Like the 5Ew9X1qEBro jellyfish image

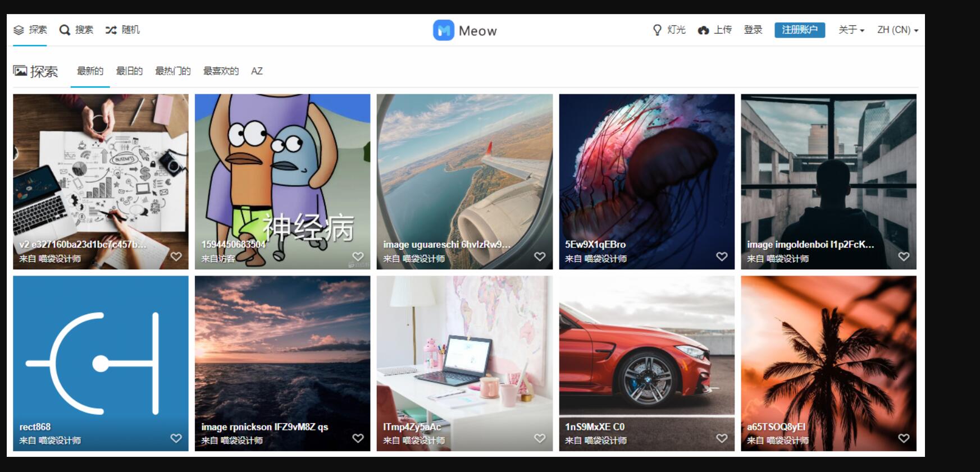point(722,256)
